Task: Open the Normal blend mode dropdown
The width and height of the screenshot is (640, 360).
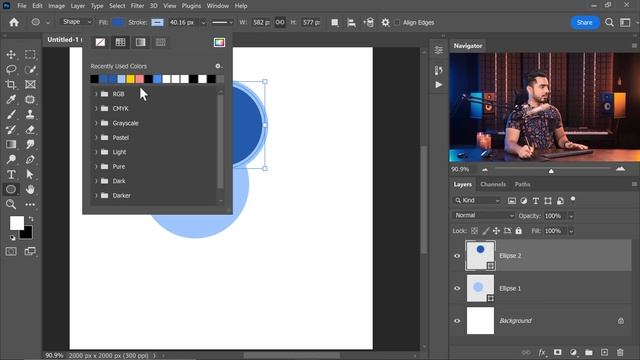Action: tap(483, 216)
